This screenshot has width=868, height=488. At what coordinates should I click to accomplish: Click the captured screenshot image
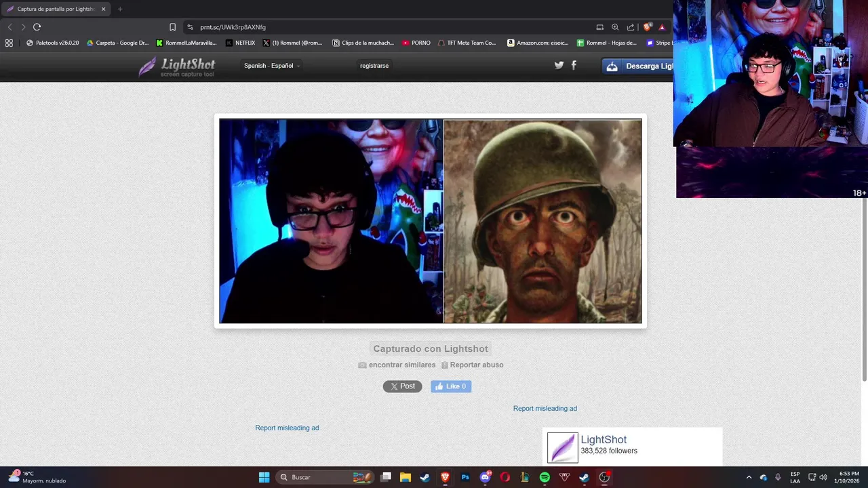pos(431,222)
